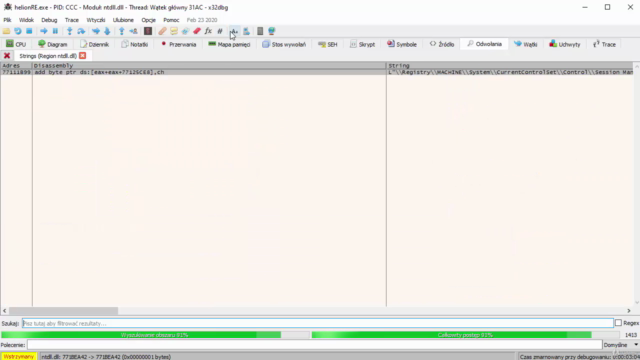Pause execution in the toolbar
The height and width of the screenshot is (360, 640).
(55, 31)
